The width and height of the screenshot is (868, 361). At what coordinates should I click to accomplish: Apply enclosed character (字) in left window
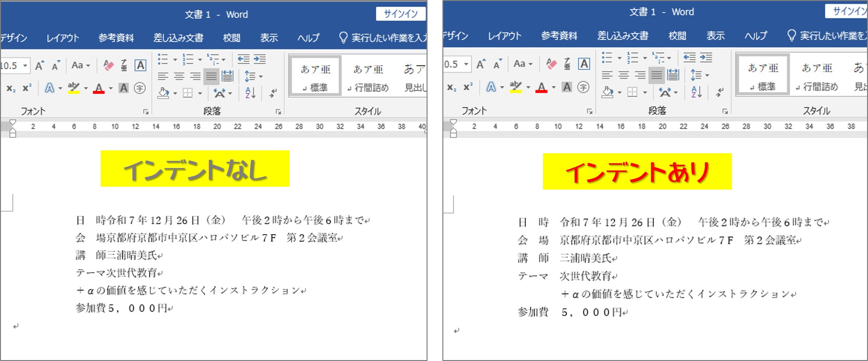(139, 88)
